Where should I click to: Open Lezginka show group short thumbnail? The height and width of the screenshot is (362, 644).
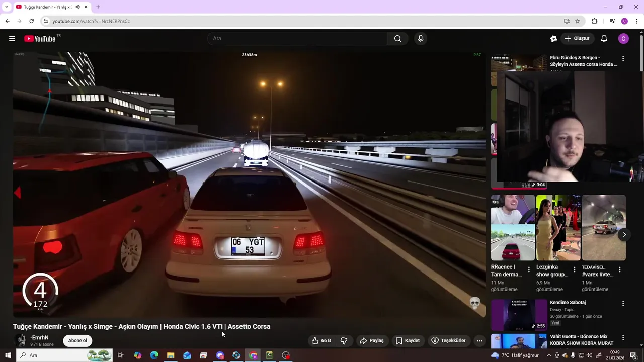pyautogui.click(x=558, y=228)
